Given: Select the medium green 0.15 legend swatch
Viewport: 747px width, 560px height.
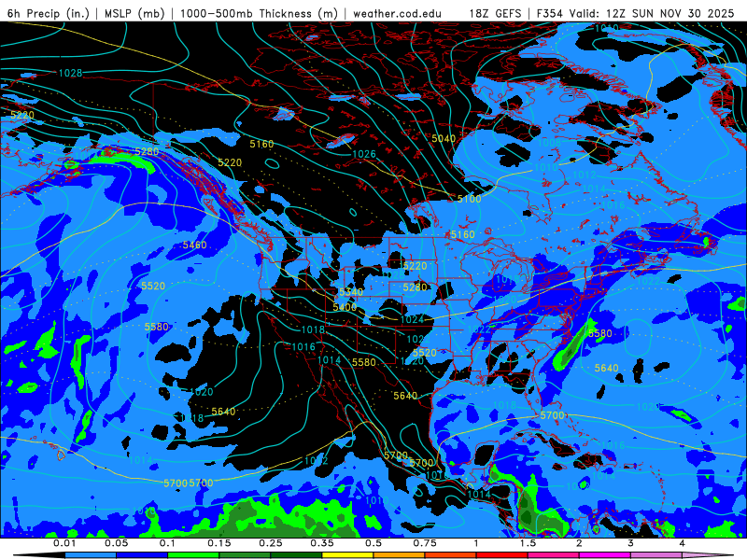Looking at the screenshot, I should point(245,555).
